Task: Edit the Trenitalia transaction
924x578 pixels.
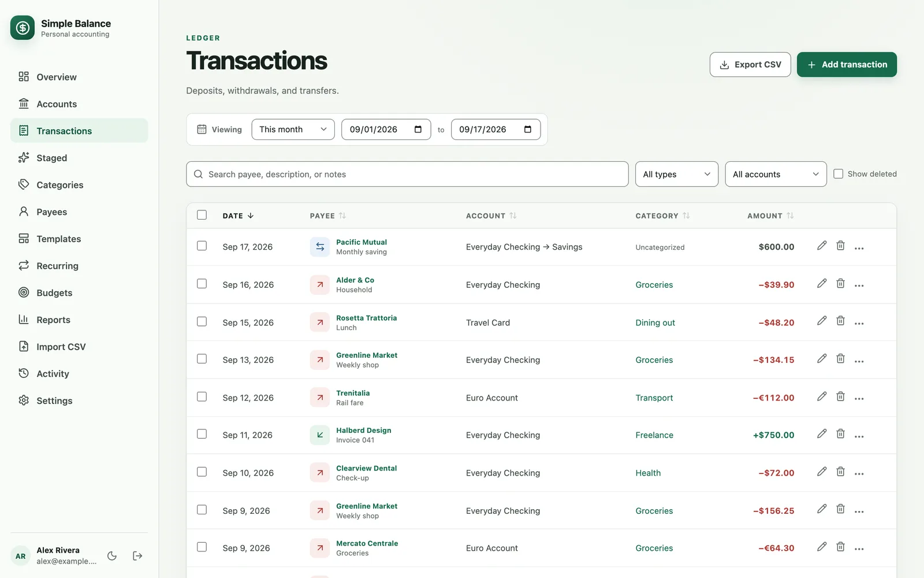Action: (x=822, y=397)
